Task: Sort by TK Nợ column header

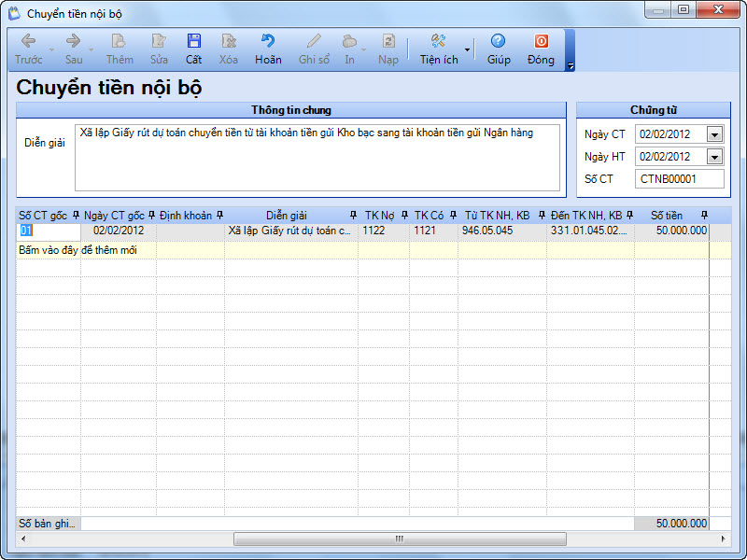Action: pos(379,216)
